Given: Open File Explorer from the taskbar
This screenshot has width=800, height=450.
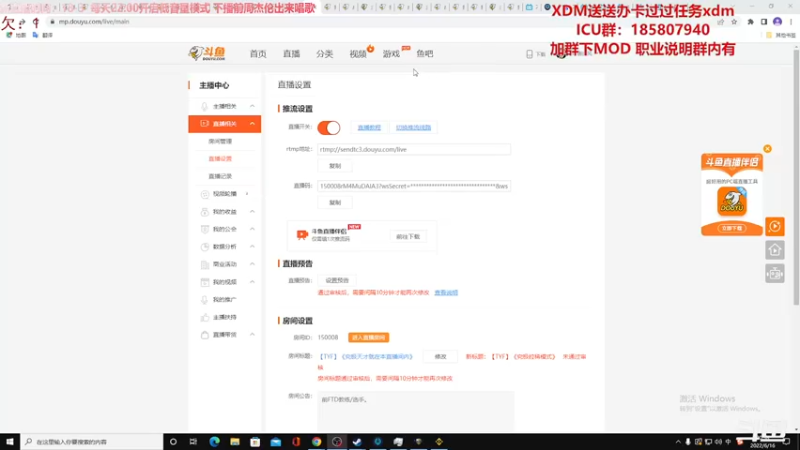Looking at the screenshot, I should coord(235,441).
